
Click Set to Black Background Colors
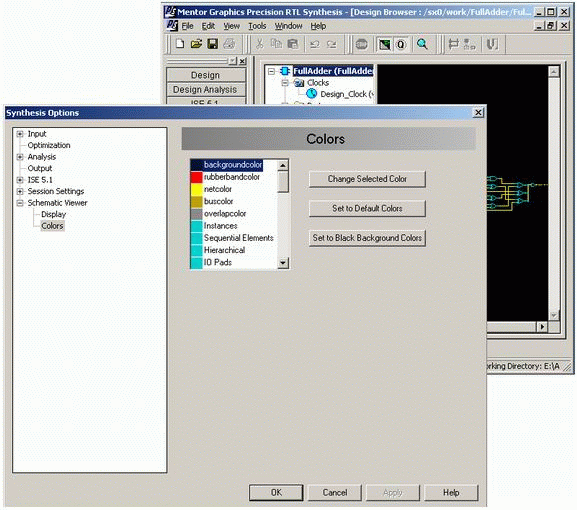tap(367, 238)
